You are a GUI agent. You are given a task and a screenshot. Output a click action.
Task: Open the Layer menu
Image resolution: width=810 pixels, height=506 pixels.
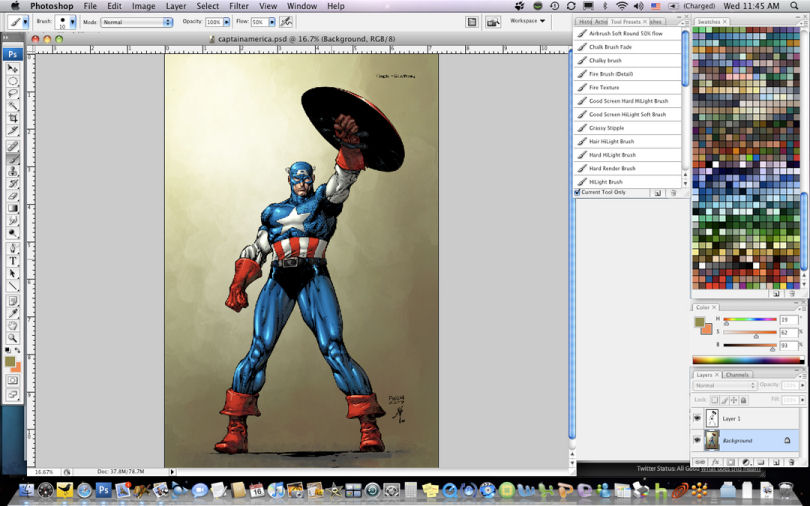[176, 6]
